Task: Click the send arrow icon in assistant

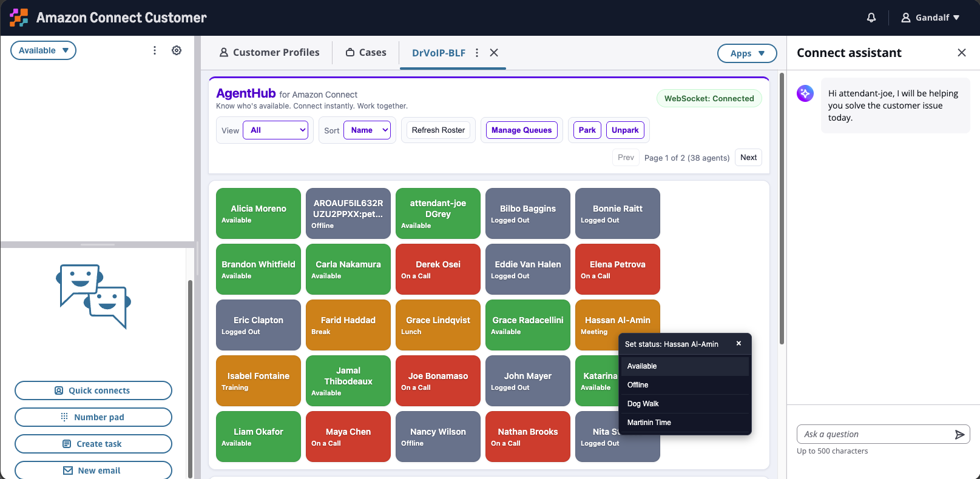Action: tap(959, 434)
